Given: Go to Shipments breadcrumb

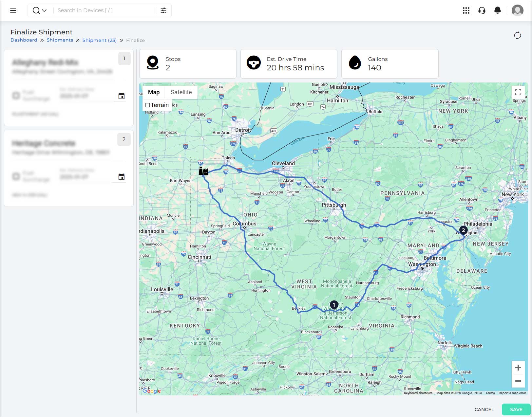Looking at the screenshot, I should point(60,40).
